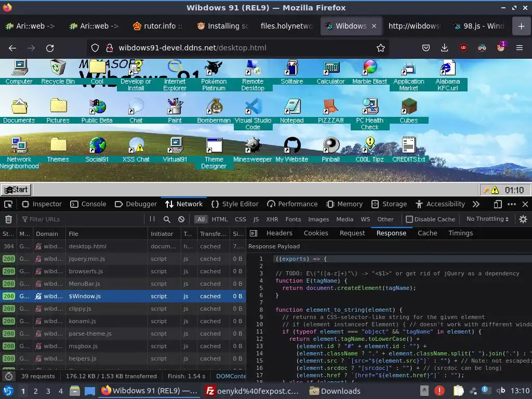Launch Minesweeper desktop icon
Image resolution: width=532 pixels, height=399 pixels.
click(x=253, y=150)
